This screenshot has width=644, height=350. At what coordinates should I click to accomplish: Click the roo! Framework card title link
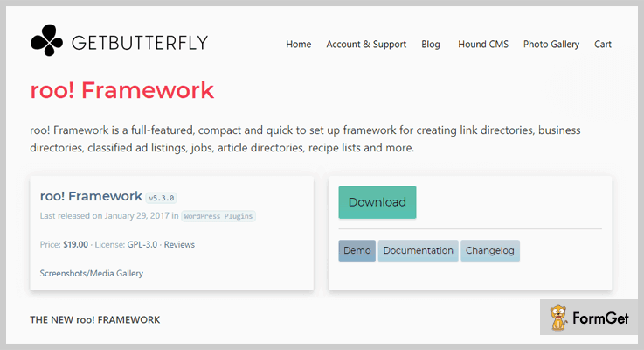(x=91, y=196)
